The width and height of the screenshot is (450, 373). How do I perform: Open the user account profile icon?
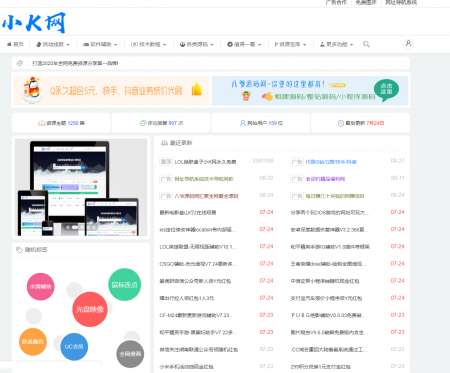[x=408, y=43]
